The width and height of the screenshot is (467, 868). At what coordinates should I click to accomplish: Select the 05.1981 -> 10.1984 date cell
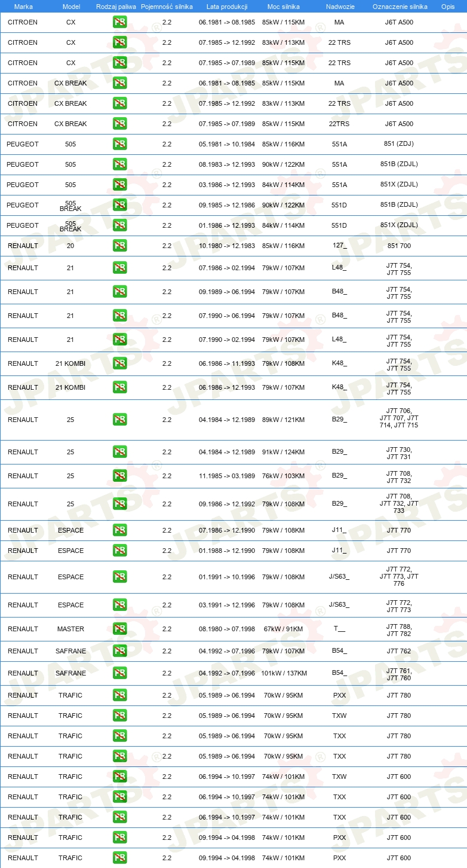pos(227,144)
